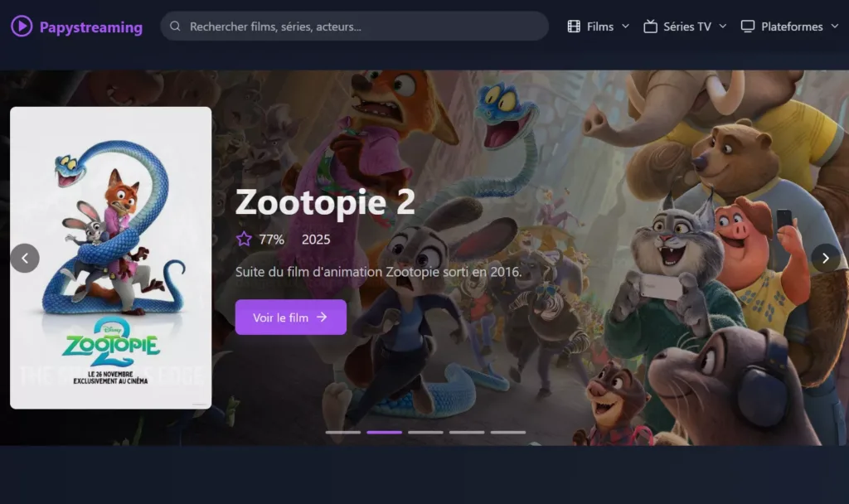Click the right carousel arrow
849x504 pixels.
coord(826,258)
